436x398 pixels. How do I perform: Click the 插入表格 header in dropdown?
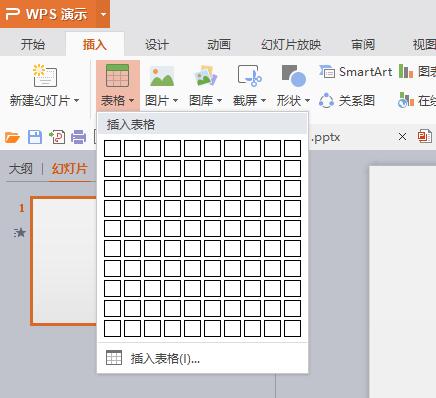(x=202, y=124)
